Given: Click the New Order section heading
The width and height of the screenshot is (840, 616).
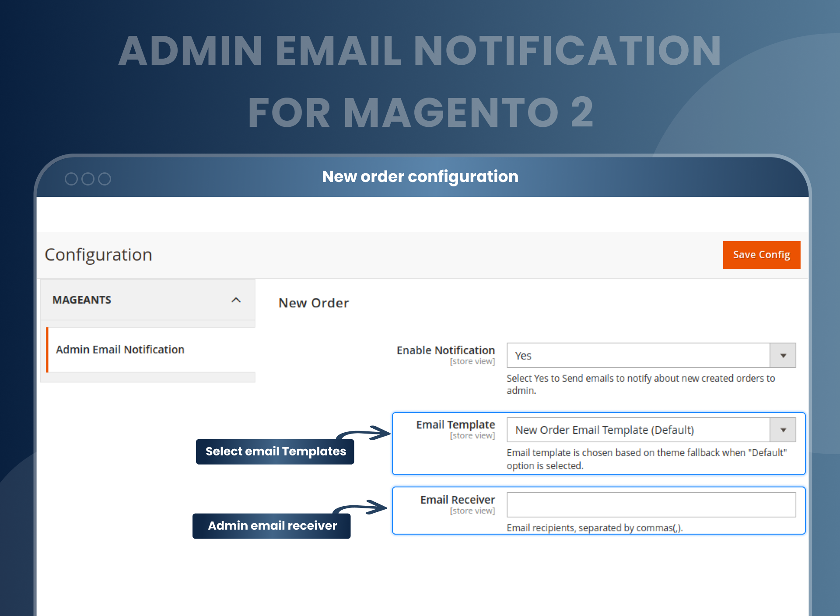Looking at the screenshot, I should [x=314, y=303].
